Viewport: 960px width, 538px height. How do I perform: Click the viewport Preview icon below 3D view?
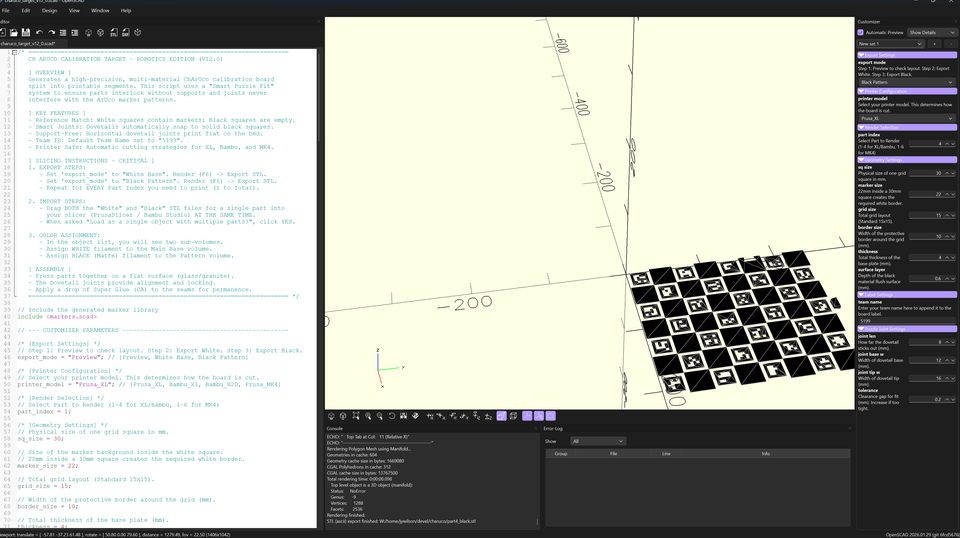pyautogui.click(x=331, y=416)
